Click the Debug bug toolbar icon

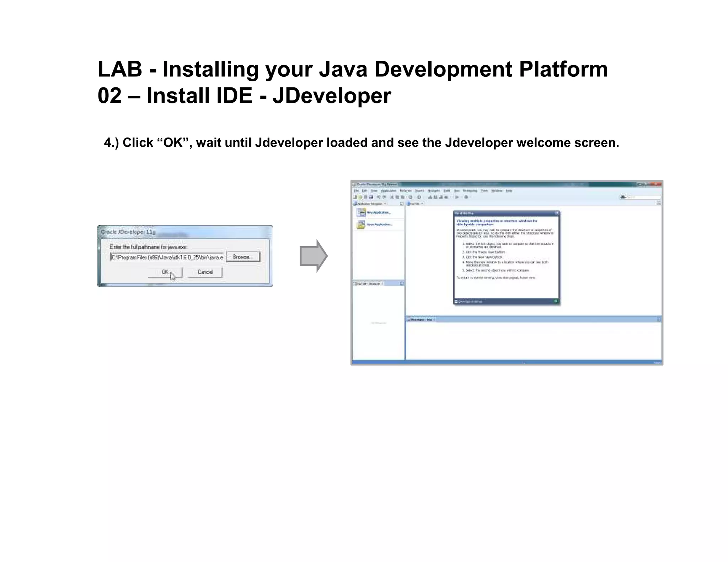click(466, 197)
